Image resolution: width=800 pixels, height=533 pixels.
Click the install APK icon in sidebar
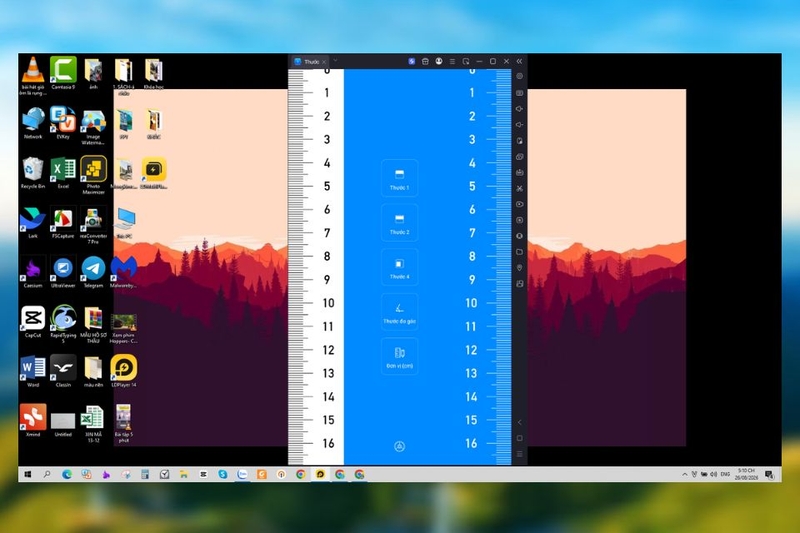click(x=519, y=172)
